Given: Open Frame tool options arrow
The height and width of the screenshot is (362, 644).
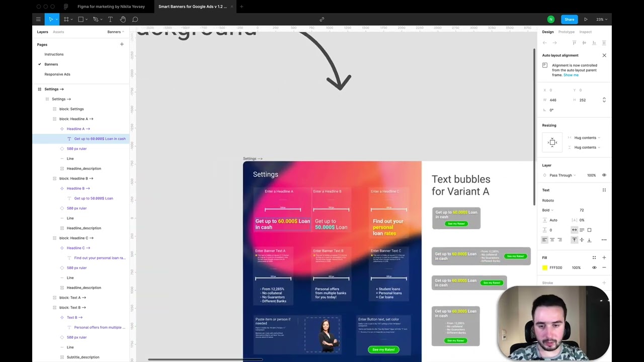Looking at the screenshot, I should tap(72, 19).
